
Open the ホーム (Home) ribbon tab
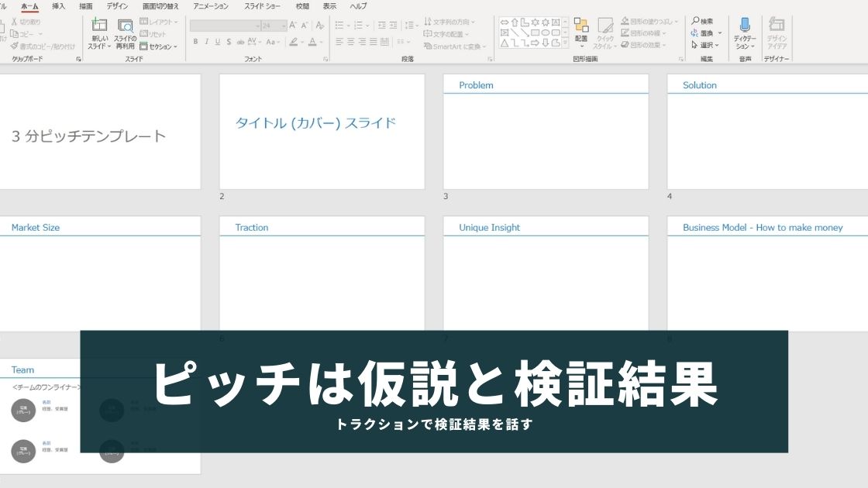(29, 6)
